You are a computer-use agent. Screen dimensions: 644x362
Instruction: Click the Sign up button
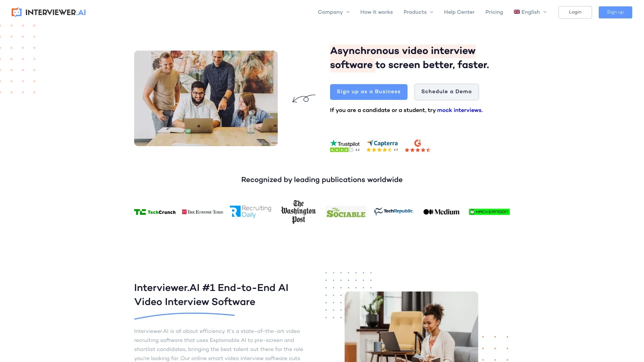click(x=615, y=12)
